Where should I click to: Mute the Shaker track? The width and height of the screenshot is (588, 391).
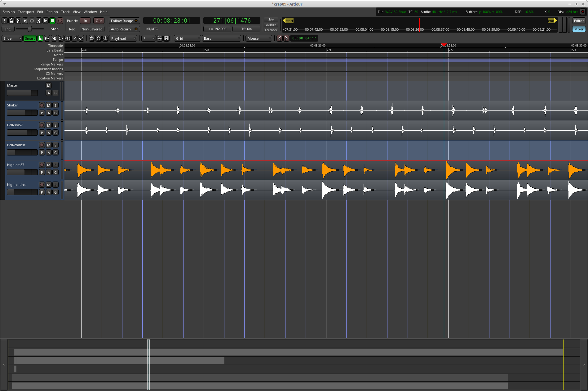(49, 106)
